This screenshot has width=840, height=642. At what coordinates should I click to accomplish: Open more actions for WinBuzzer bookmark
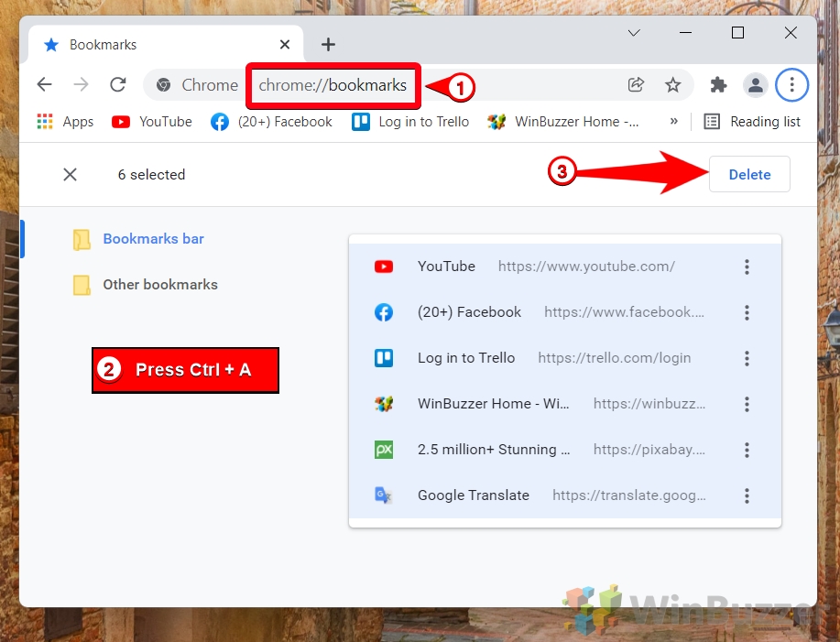tap(747, 404)
